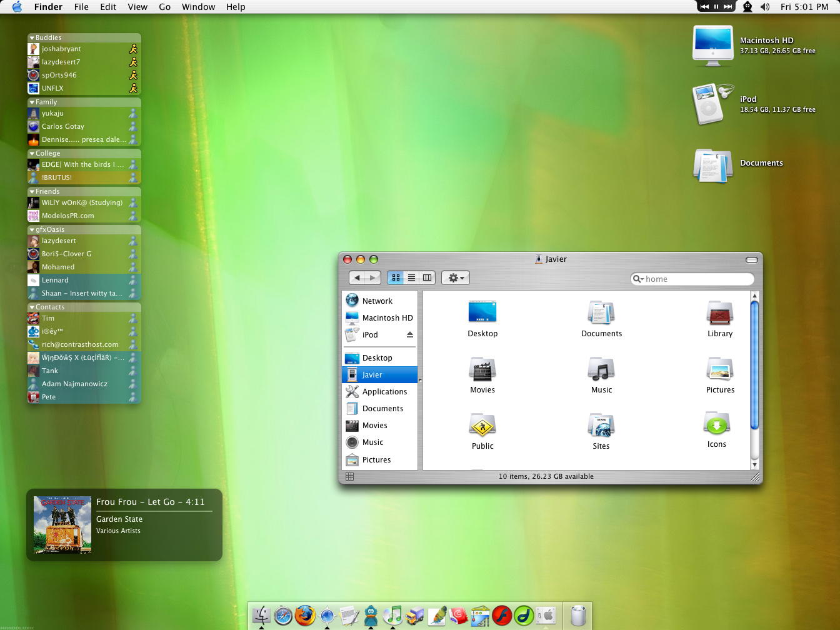Open the Edit menu
The height and width of the screenshot is (630, 840).
click(108, 7)
